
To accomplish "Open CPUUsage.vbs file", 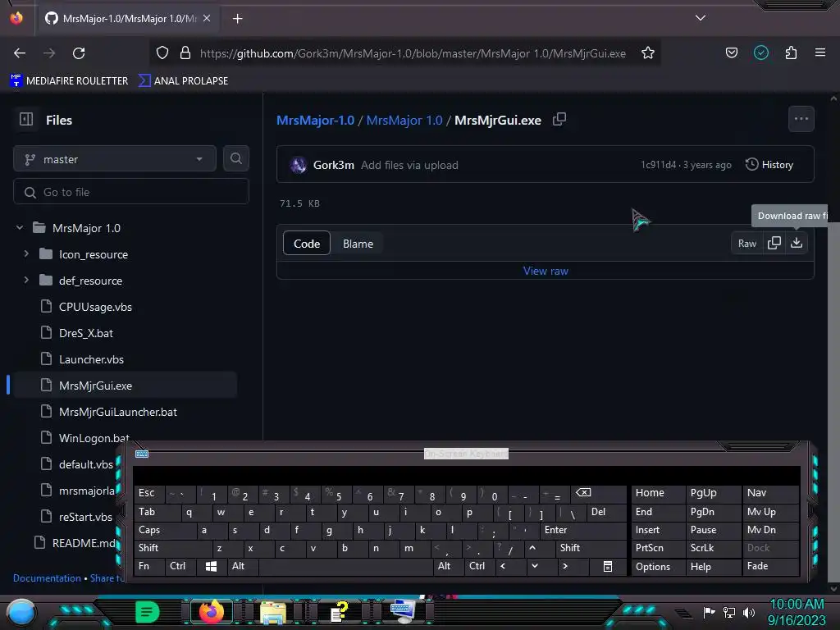I will point(95,307).
